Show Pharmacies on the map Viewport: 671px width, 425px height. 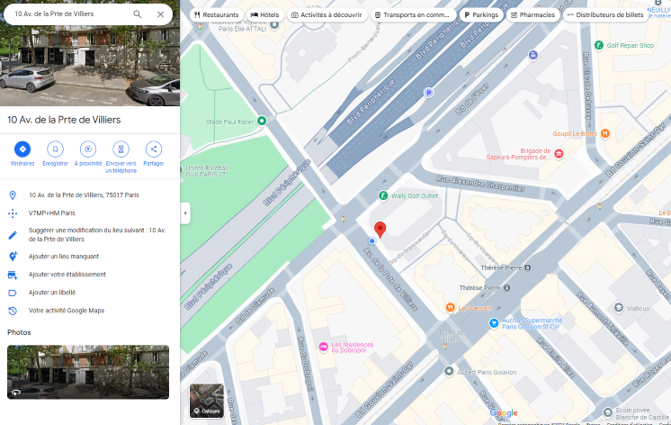pos(532,15)
